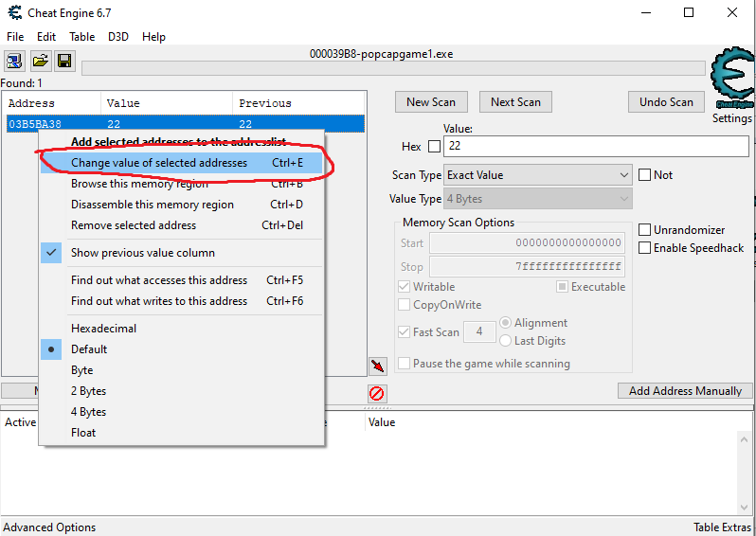The image size is (756, 536).
Task: Open the Table menu
Action: point(82,37)
